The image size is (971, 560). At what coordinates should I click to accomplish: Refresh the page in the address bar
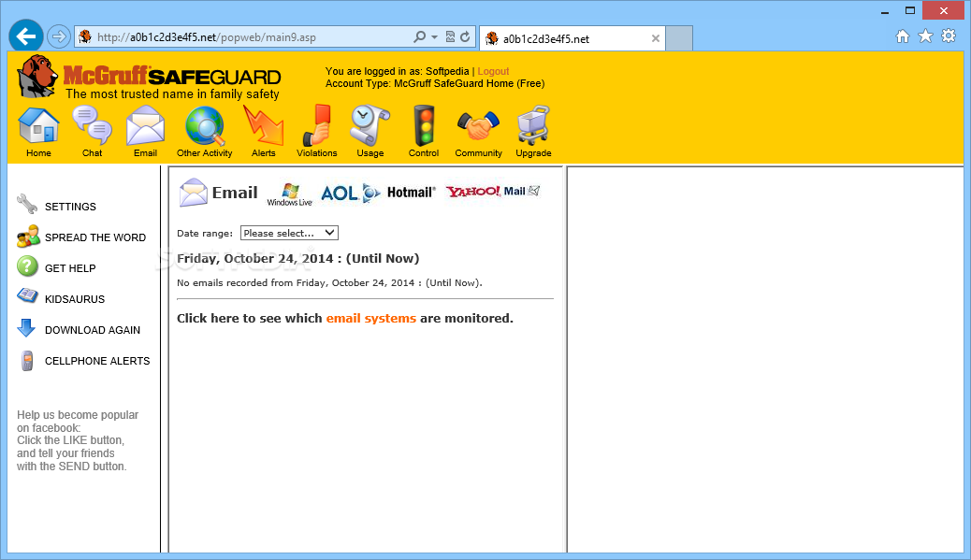tap(465, 37)
